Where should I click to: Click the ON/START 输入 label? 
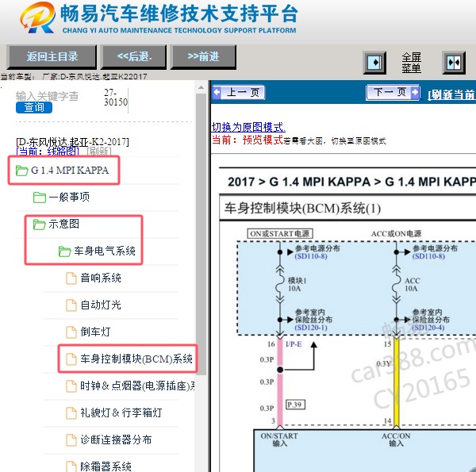click(x=279, y=439)
